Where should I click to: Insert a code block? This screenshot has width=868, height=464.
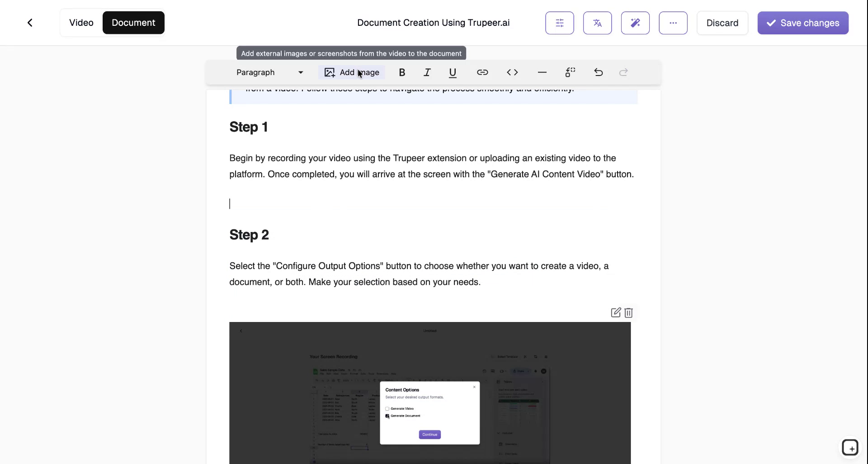click(x=512, y=72)
